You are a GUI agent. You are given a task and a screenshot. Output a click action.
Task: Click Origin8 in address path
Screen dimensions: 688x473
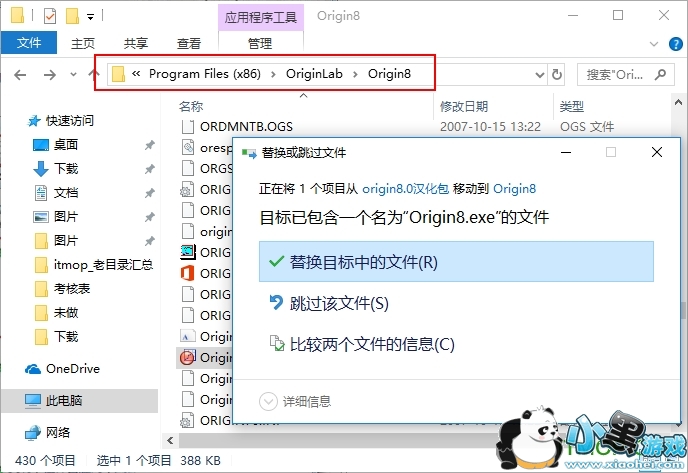[389, 74]
